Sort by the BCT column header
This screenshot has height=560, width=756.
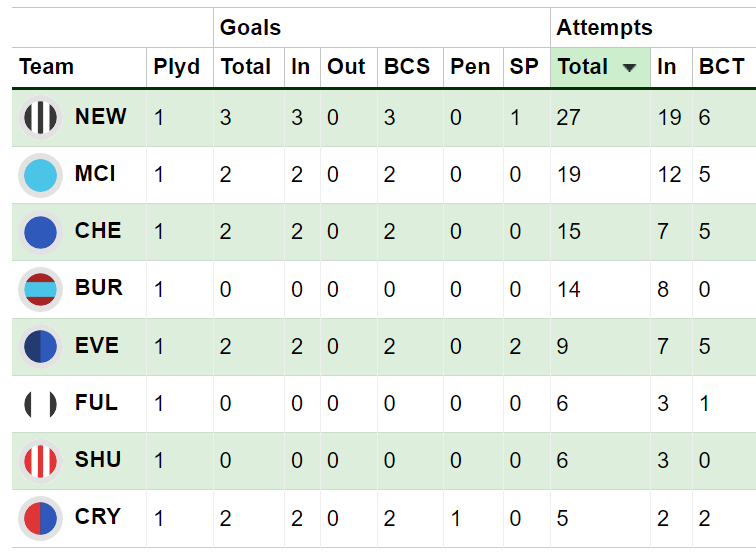[x=721, y=67]
